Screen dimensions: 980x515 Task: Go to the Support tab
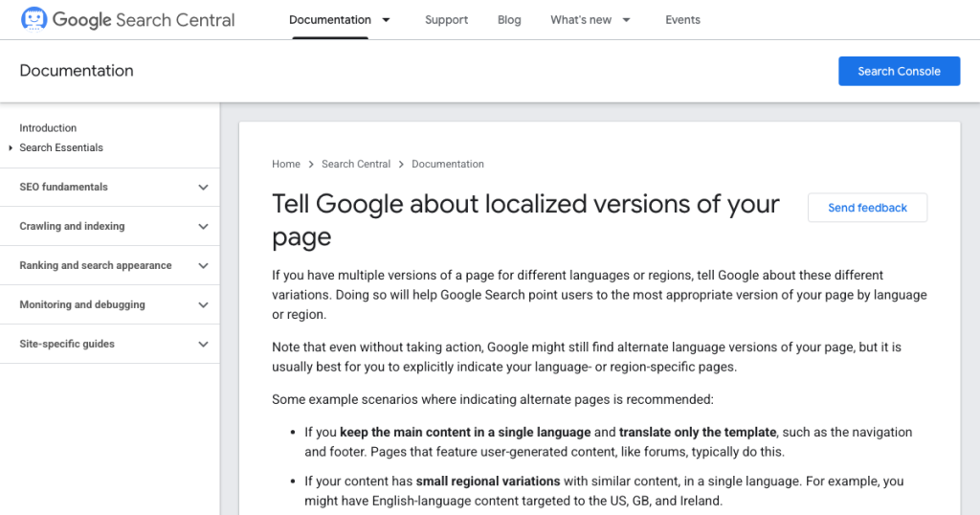pos(446,20)
